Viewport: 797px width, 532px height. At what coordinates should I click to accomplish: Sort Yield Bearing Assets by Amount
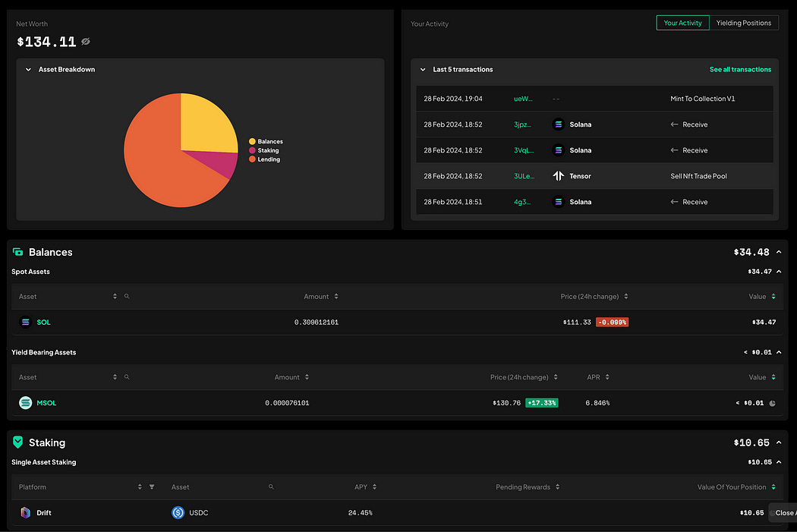307,377
